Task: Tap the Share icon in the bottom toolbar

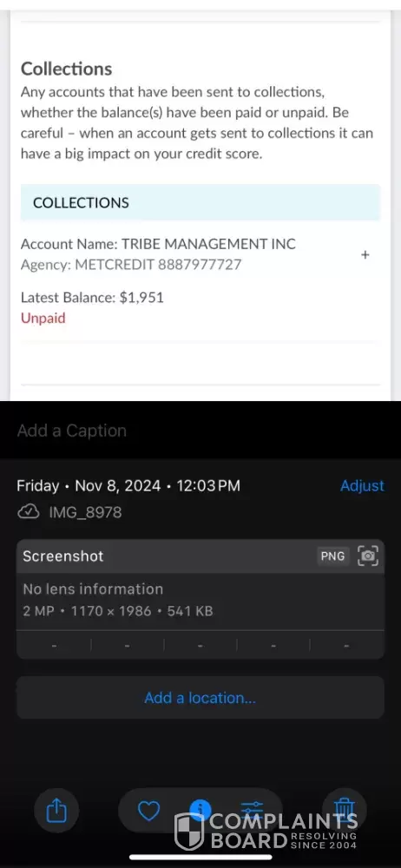Action: (x=56, y=811)
